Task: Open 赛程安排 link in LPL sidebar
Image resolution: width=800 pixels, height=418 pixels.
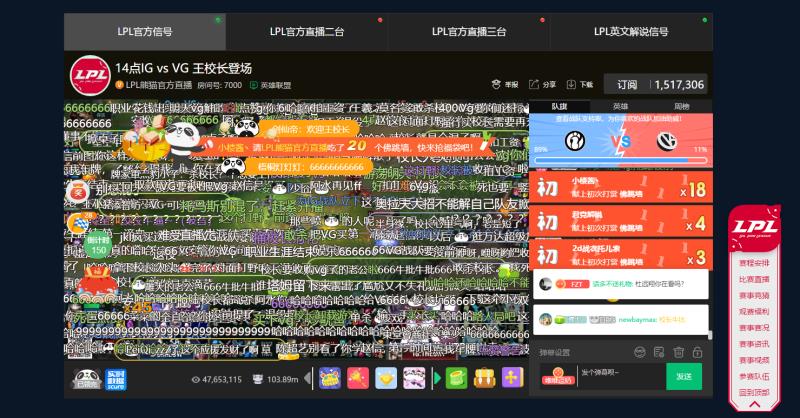Action: pyautogui.click(x=754, y=263)
